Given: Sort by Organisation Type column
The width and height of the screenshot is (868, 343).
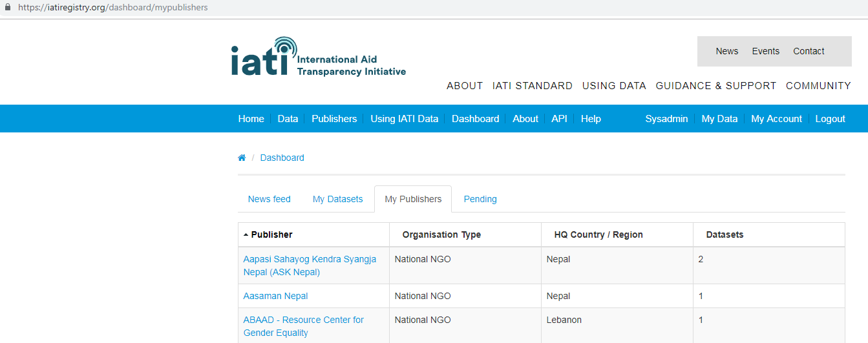Looking at the screenshot, I should [441, 234].
